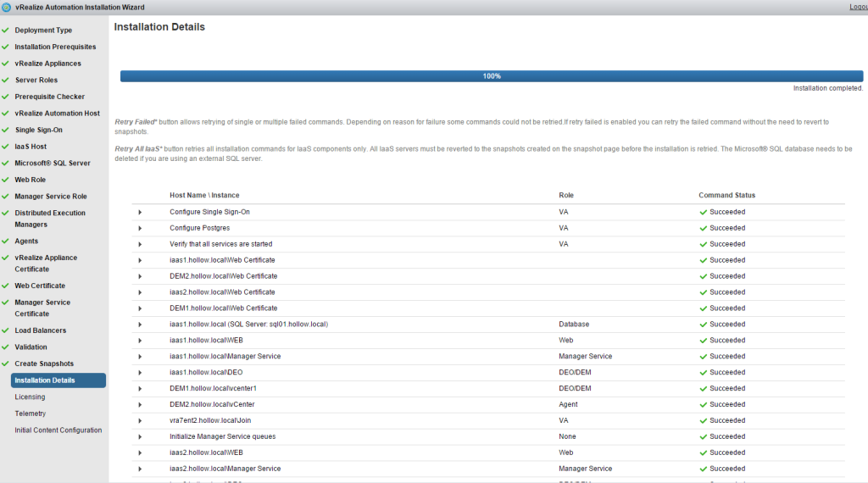Click the 100% installation progress bar

coord(492,76)
